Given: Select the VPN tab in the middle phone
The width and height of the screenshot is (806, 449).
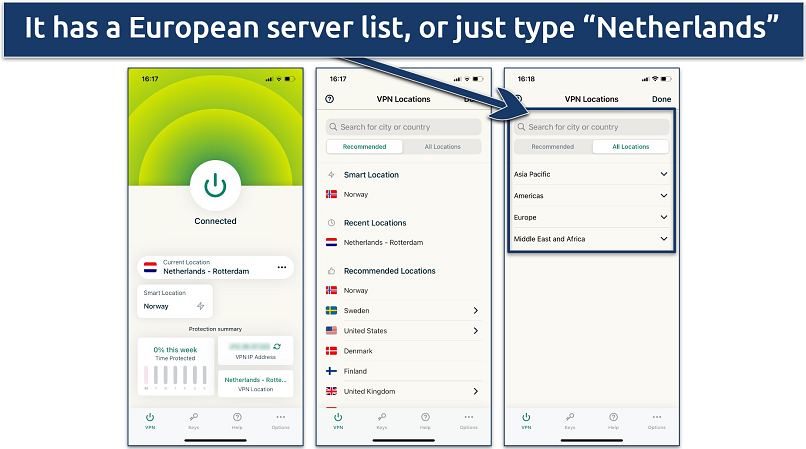Looking at the screenshot, I should click(x=338, y=420).
